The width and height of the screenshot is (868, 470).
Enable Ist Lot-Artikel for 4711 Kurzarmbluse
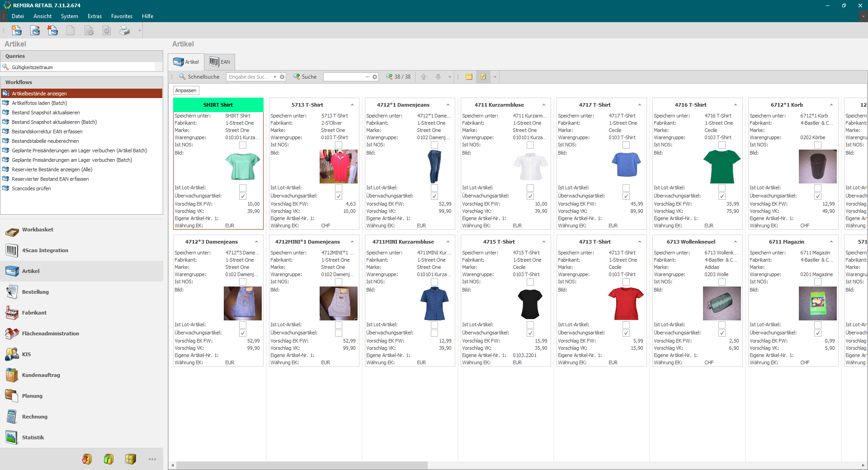click(530, 188)
